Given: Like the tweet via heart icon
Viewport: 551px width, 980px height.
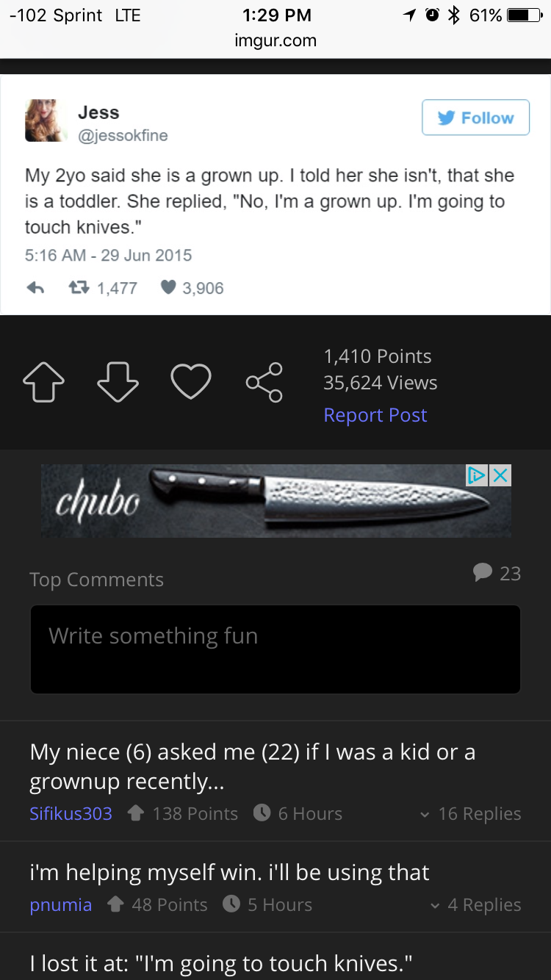Looking at the screenshot, I should pyautogui.click(x=169, y=288).
